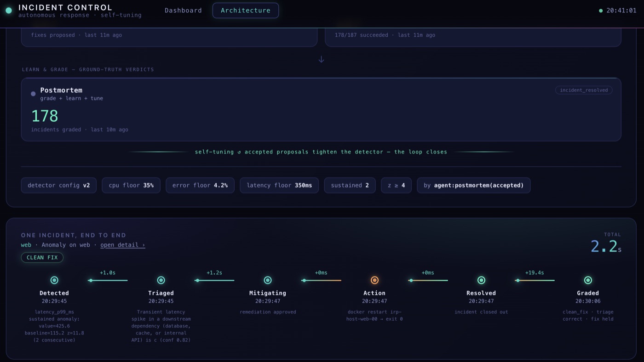Select the Graded timeline node
Image resolution: width=644 pixels, height=362 pixels.
(588, 280)
